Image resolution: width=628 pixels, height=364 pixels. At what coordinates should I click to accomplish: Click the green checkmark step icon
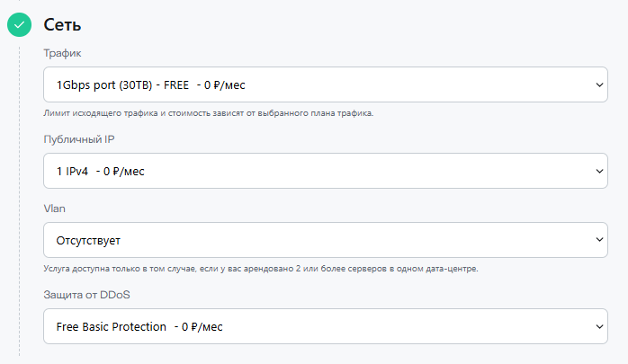click(19, 25)
